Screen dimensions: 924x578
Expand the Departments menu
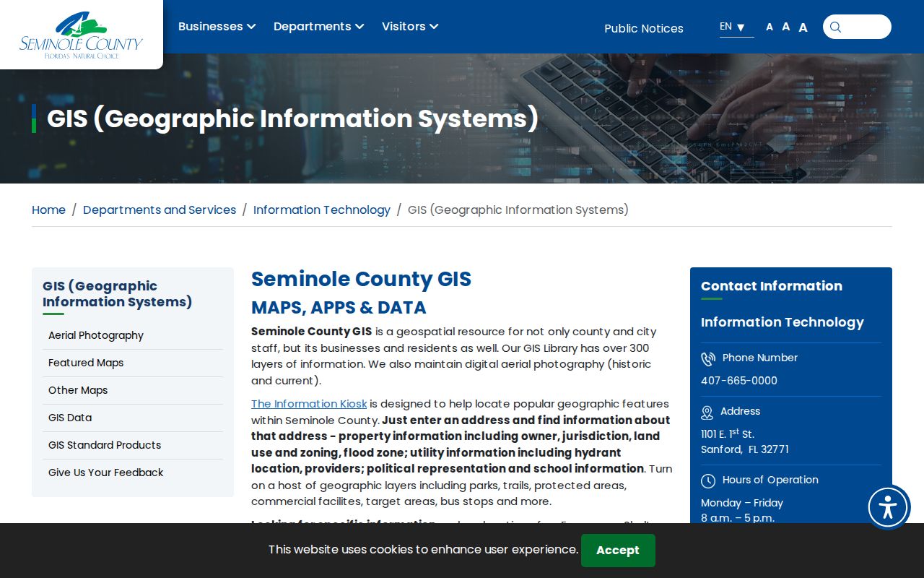coord(318,27)
